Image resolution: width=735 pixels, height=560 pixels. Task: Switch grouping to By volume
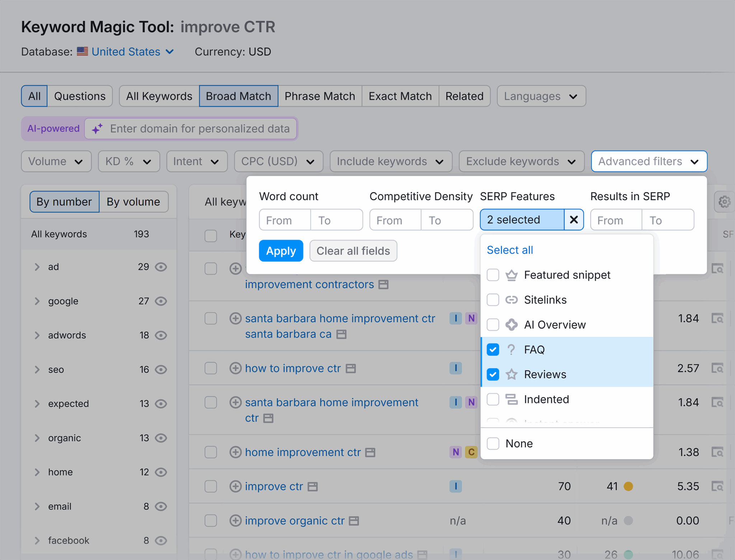133,202
